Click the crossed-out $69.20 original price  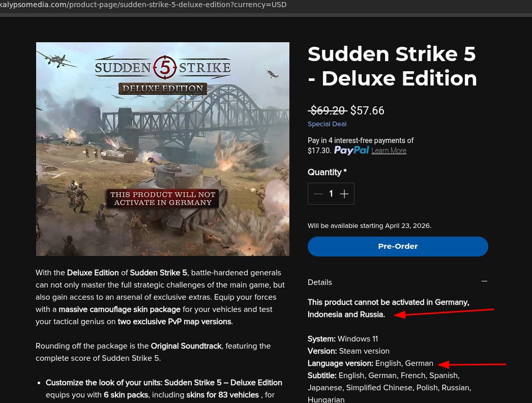[328, 110]
